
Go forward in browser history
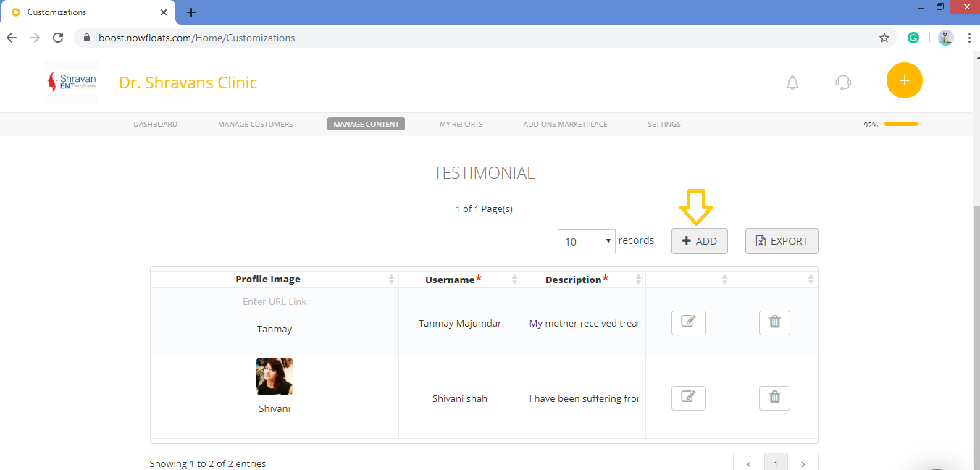34,38
